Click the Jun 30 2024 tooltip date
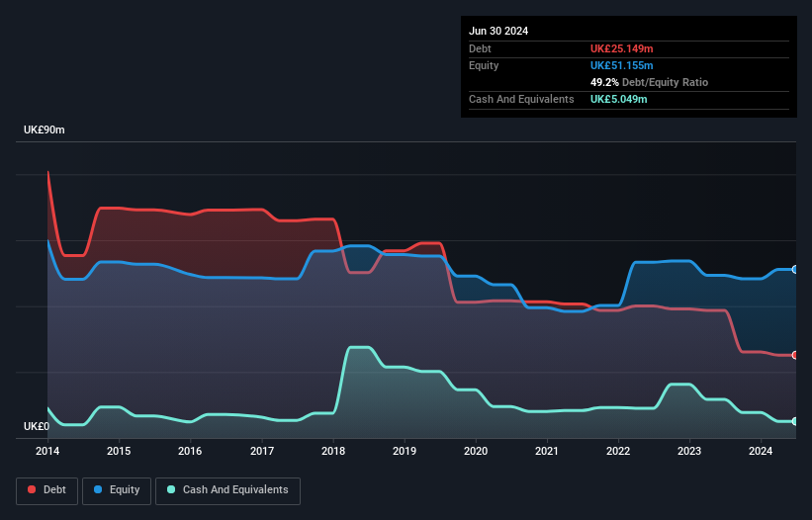This screenshot has height=520, width=812. click(x=498, y=31)
